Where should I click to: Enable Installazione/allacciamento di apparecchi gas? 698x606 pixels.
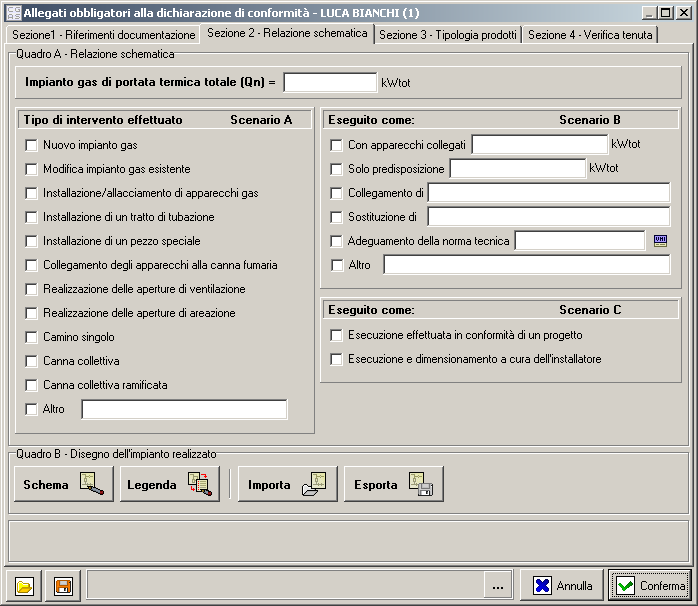31,193
